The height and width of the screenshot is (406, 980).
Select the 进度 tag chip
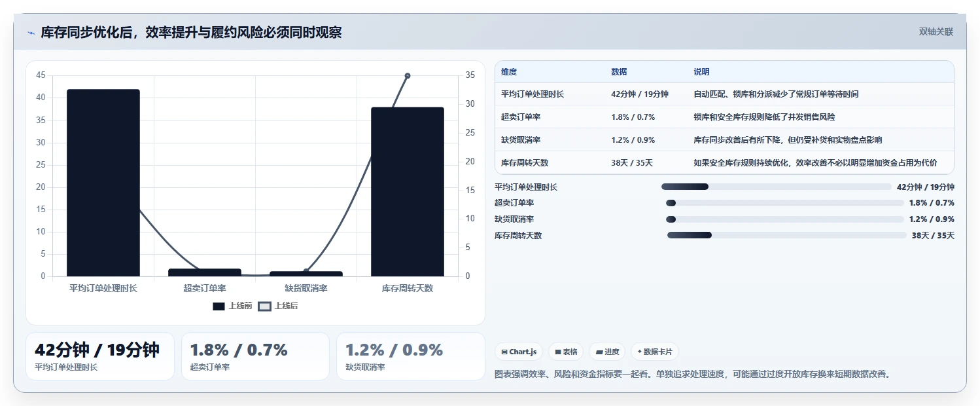[x=607, y=352]
